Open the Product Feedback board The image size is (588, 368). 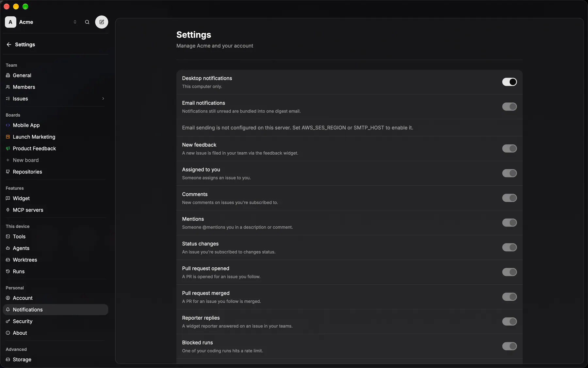(x=56, y=148)
